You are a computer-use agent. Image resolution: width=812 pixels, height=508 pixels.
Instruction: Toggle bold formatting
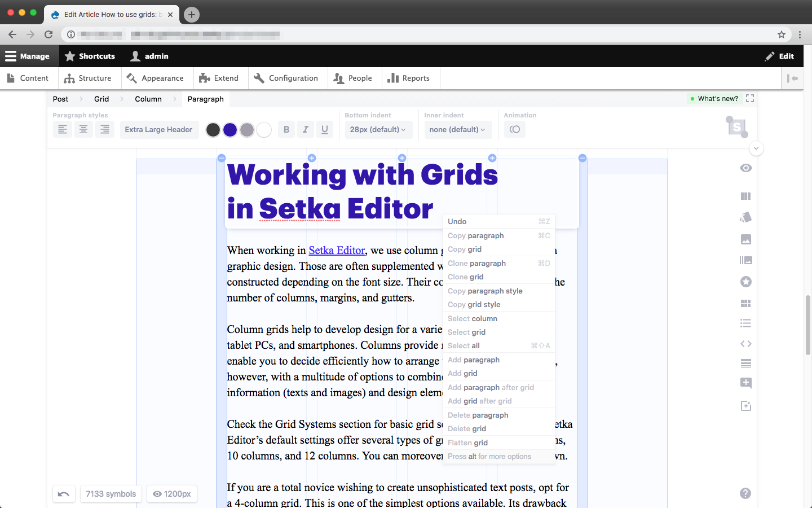point(286,129)
